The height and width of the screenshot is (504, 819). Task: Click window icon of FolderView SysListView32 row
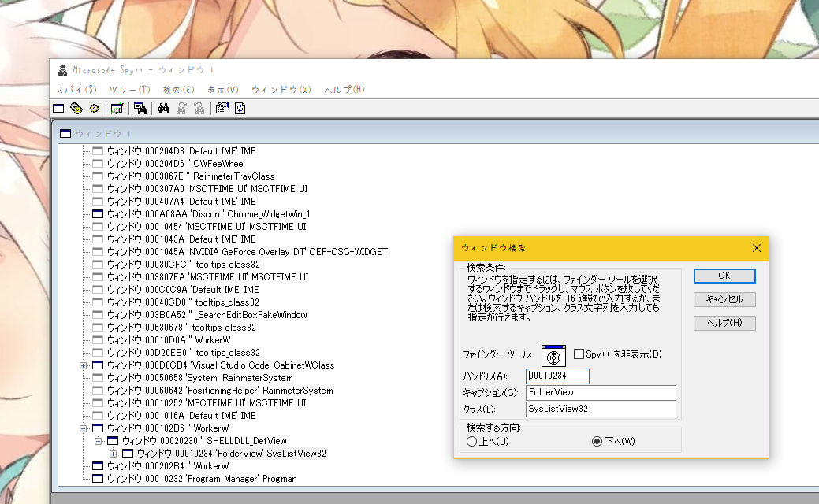click(128, 454)
